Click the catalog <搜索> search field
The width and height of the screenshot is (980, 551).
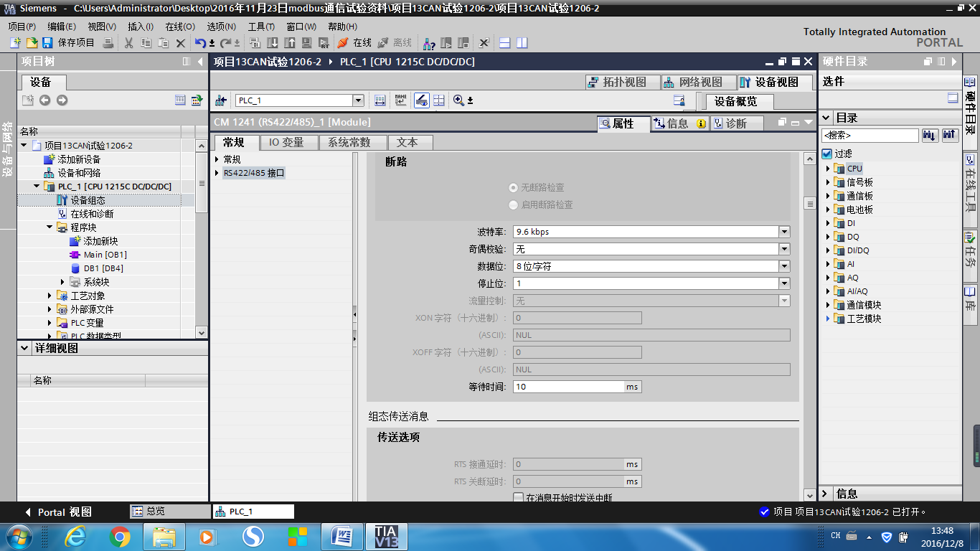pos(870,135)
